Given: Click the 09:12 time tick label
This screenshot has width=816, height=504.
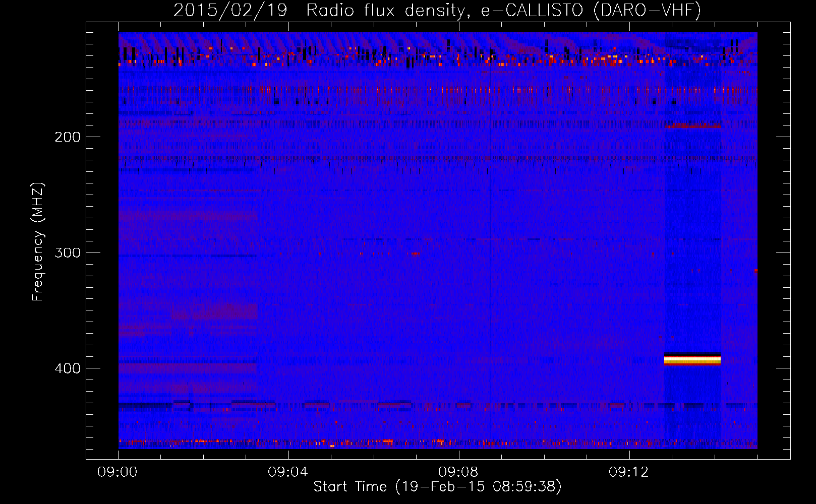Looking at the screenshot, I should tap(629, 472).
